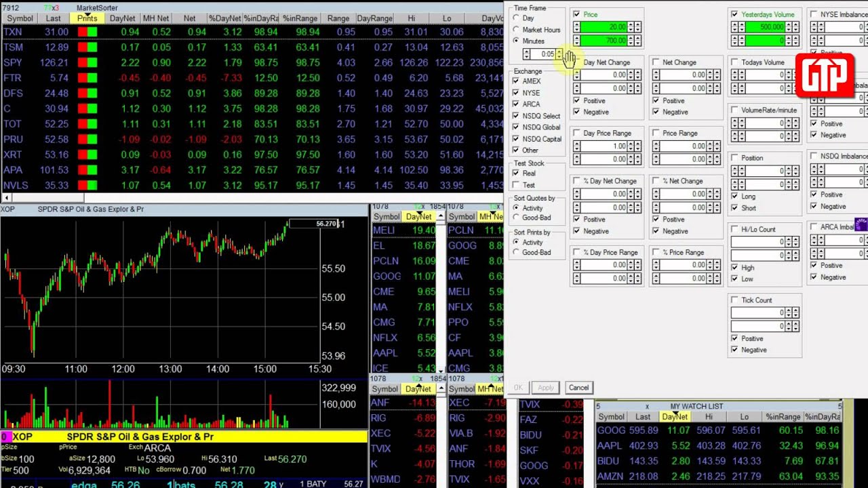This screenshot has width=868, height=488.
Task: Click the Day Price Range field showing 1.00
Action: (x=604, y=146)
